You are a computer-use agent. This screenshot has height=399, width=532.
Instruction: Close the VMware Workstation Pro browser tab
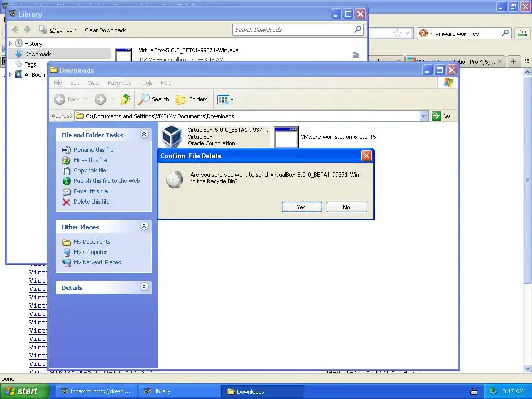click(x=500, y=61)
